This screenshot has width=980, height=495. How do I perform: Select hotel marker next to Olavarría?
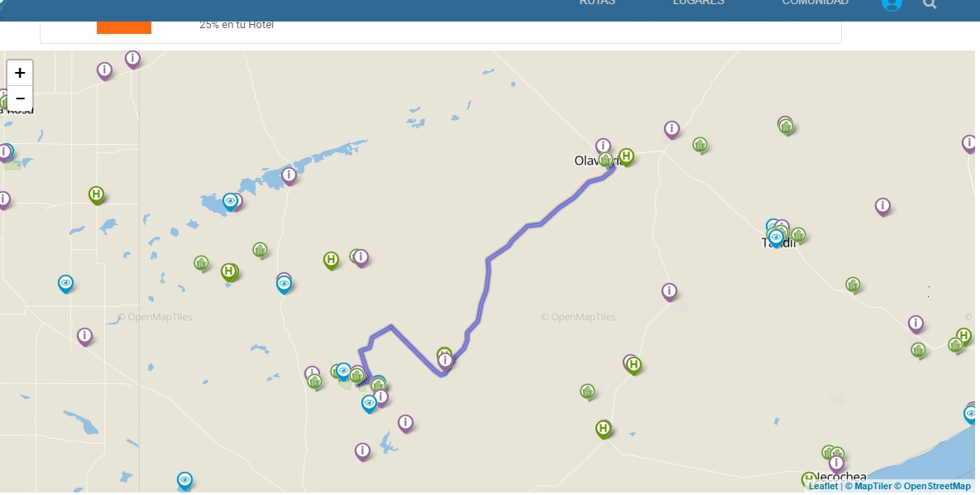coord(626,156)
